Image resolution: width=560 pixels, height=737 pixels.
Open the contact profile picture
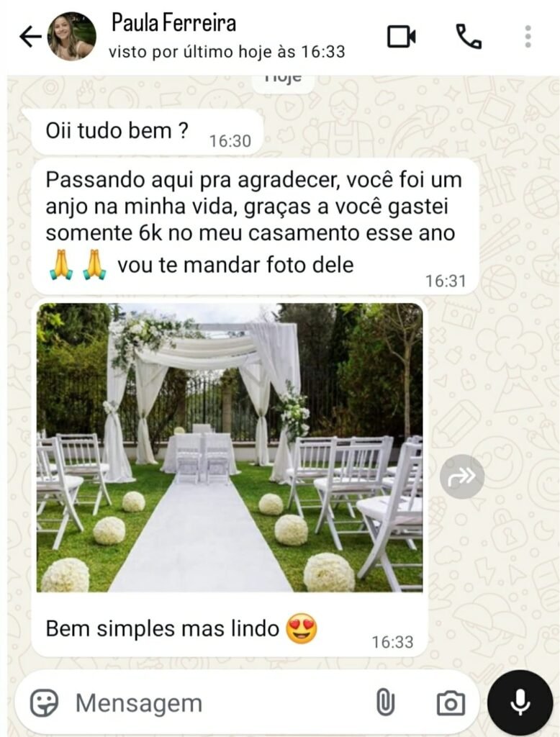pyautogui.click(x=71, y=37)
